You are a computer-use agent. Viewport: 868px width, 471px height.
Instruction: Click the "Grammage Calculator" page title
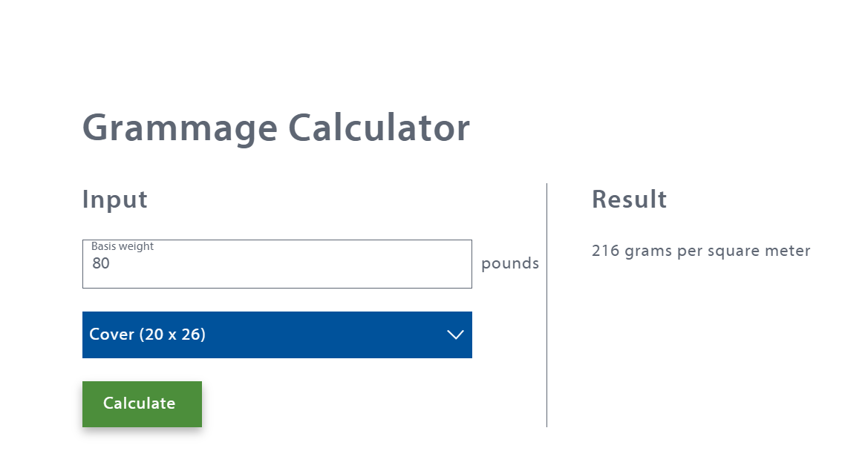(275, 128)
